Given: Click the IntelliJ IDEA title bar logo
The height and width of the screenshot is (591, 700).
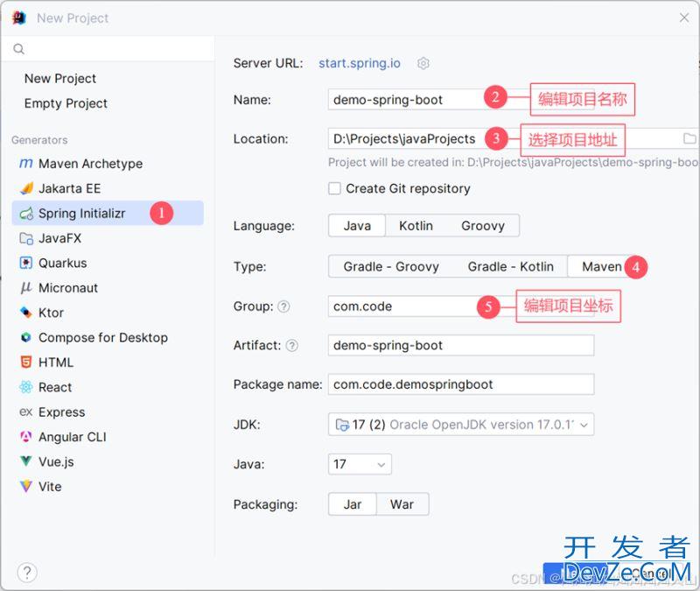Looking at the screenshot, I should pyautogui.click(x=18, y=18).
